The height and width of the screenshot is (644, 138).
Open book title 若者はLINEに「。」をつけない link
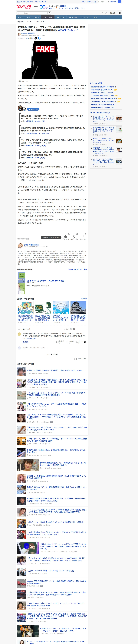coord(45,281)
